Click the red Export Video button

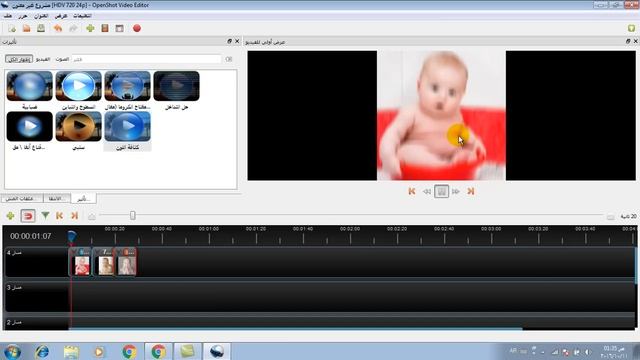click(137, 28)
